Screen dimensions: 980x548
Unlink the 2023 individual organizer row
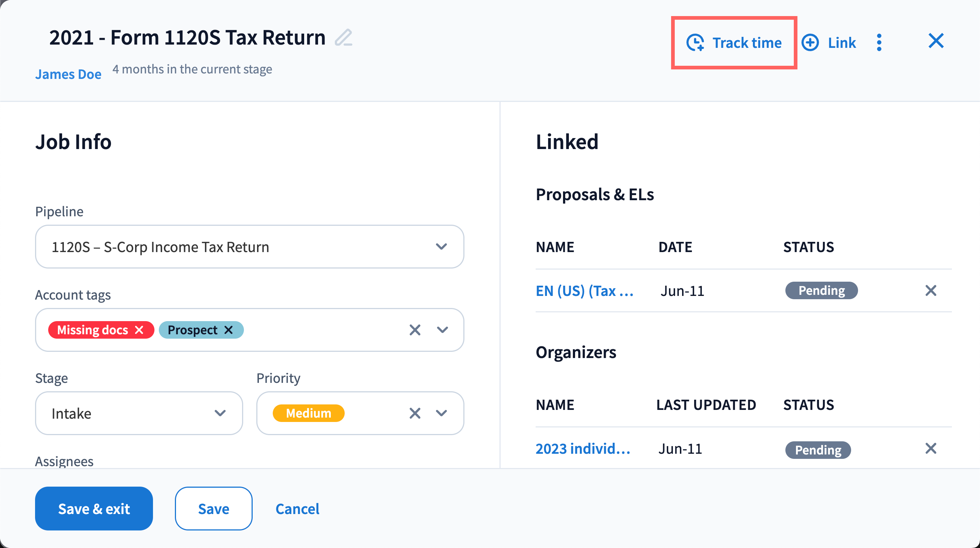pos(931,449)
